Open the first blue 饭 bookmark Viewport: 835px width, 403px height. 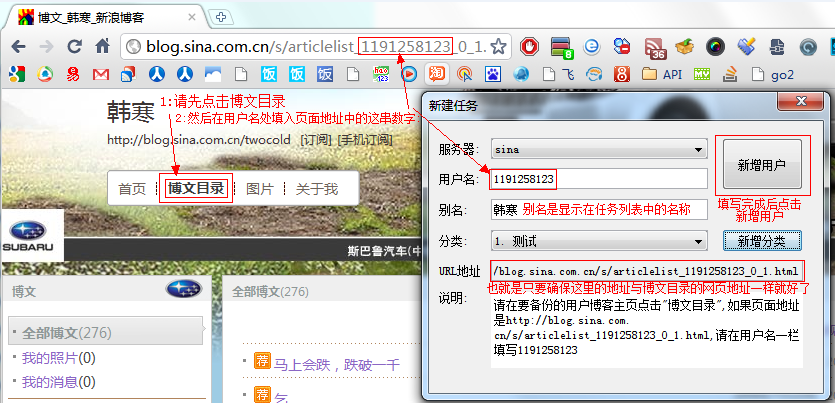[269, 75]
